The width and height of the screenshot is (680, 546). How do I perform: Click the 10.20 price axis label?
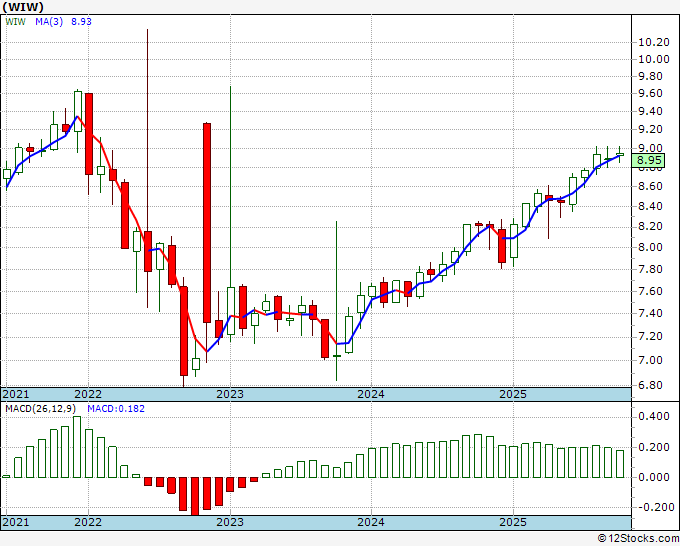(x=654, y=42)
